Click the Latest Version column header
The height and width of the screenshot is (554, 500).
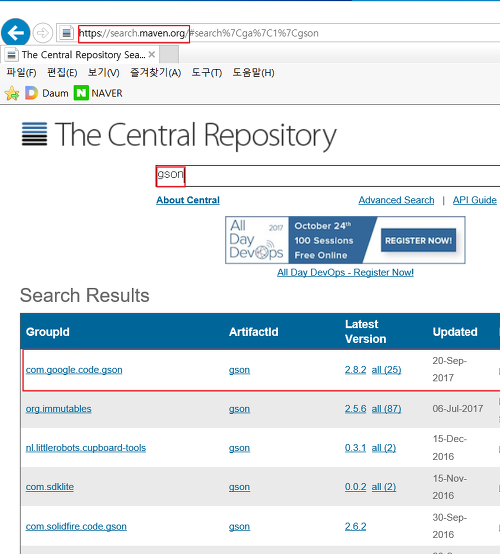[365, 331]
